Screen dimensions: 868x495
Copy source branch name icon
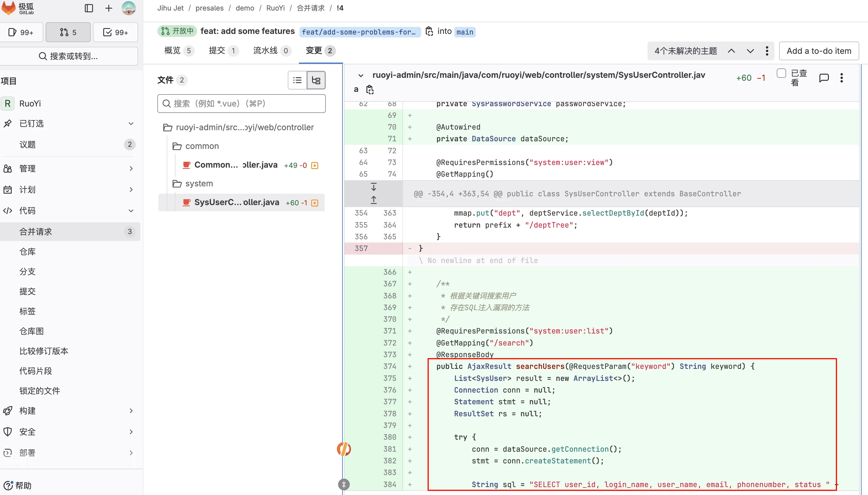pos(429,31)
